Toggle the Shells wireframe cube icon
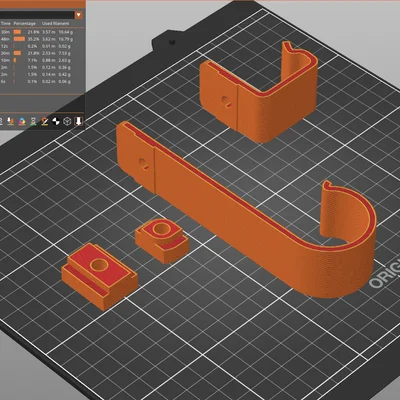The width and height of the screenshot is (400, 400). (67, 121)
